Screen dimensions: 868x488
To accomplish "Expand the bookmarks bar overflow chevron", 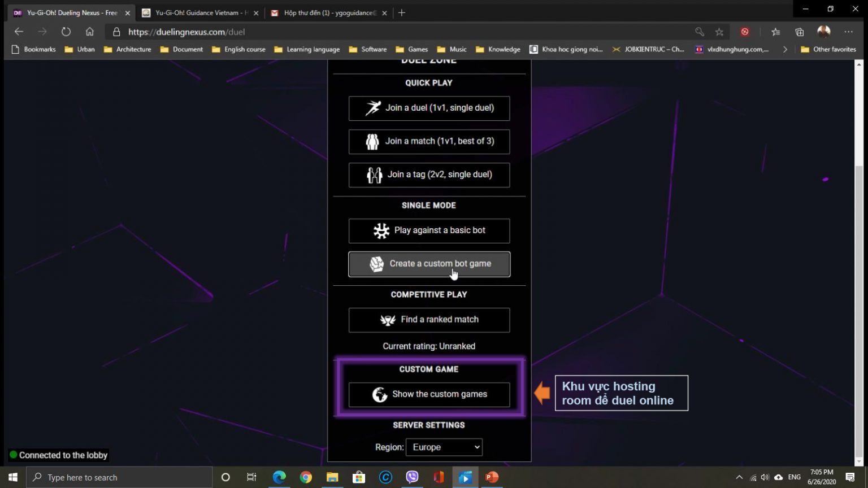I will click(x=785, y=49).
